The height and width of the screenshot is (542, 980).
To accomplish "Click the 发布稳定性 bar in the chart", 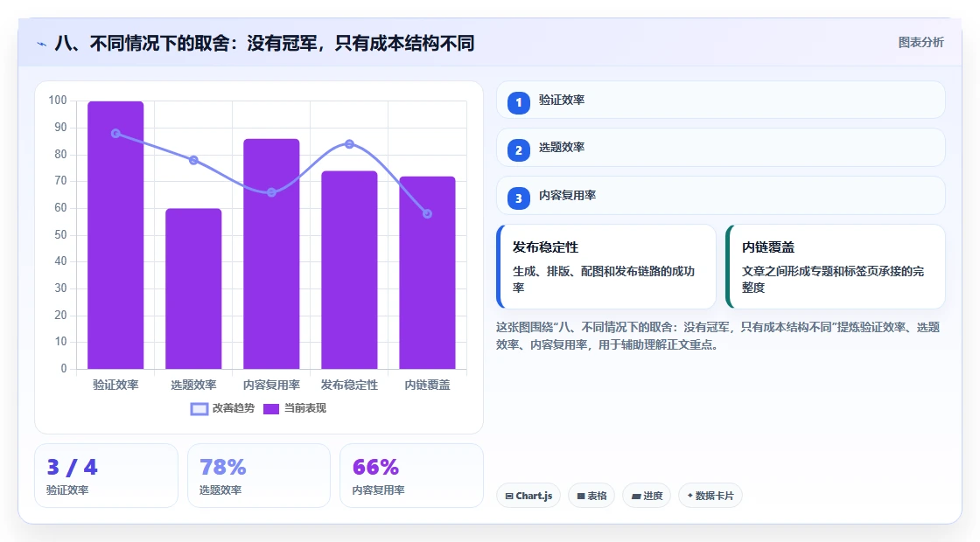I will pos(349,270).
